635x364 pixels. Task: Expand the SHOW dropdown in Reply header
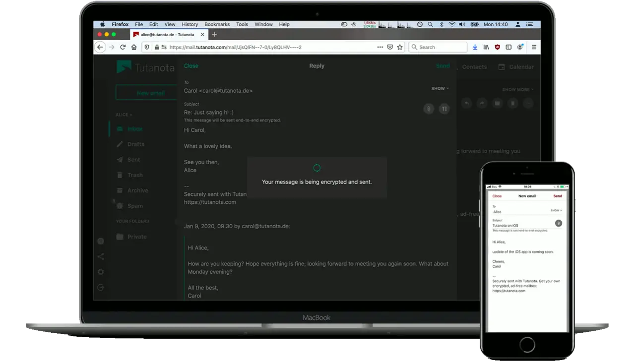440,88
